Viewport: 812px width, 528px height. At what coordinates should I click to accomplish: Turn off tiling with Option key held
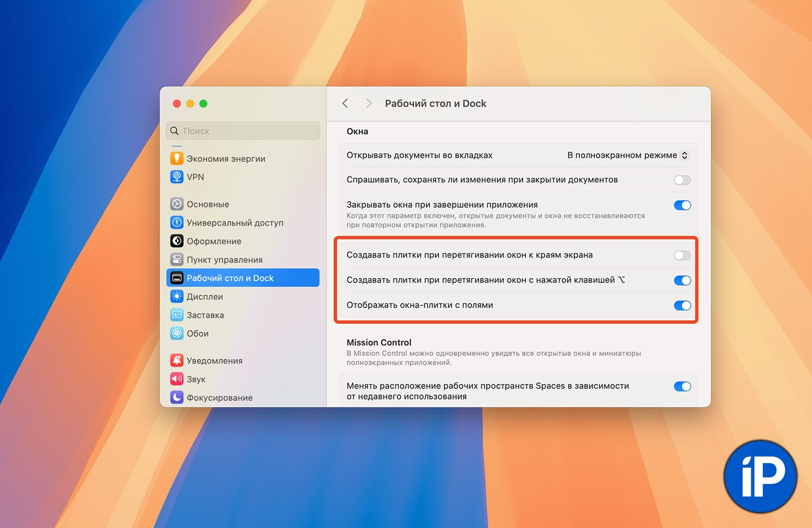683,280
